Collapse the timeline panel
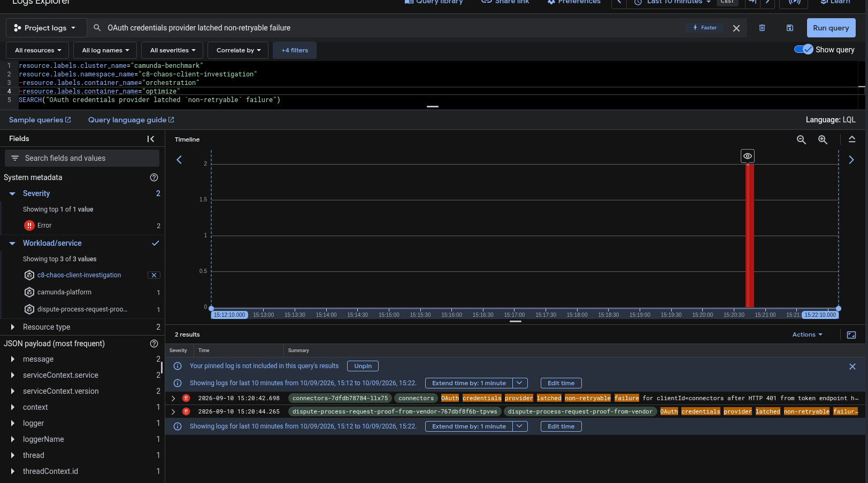 pos(852,139)
